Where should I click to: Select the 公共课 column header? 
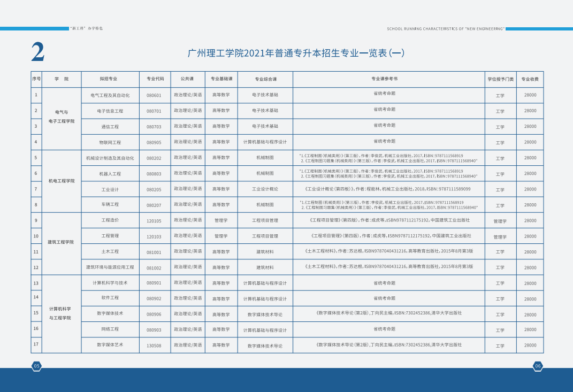point(187,79)
